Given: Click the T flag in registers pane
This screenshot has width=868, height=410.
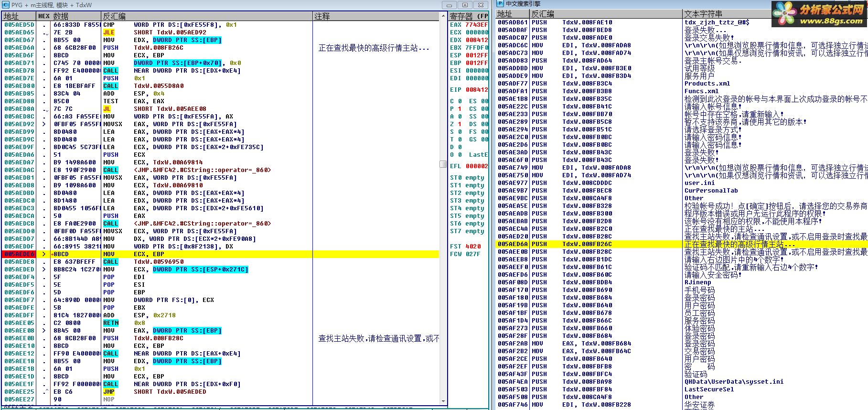Looking at the screenshot, I should [456, 140].
